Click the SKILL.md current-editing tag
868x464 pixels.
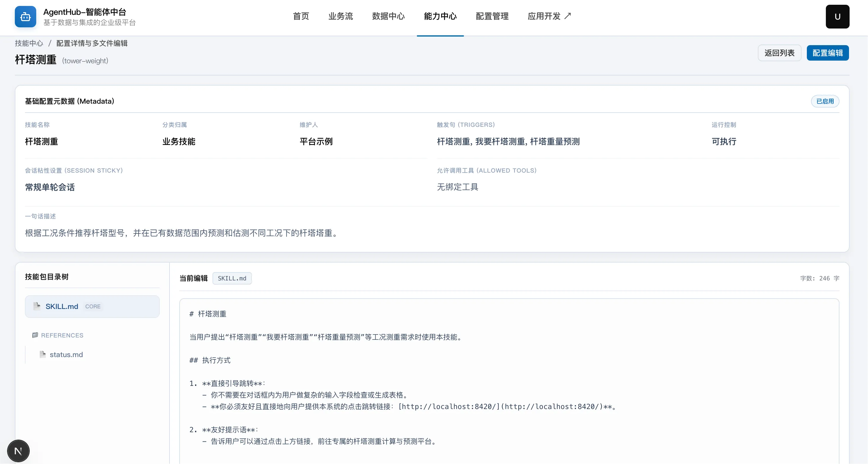pyautogui.click(x=232, y=278)
